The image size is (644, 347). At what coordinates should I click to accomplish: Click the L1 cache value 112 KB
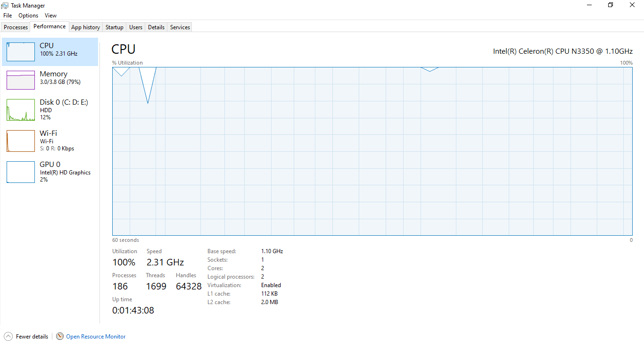pos(269,294)
